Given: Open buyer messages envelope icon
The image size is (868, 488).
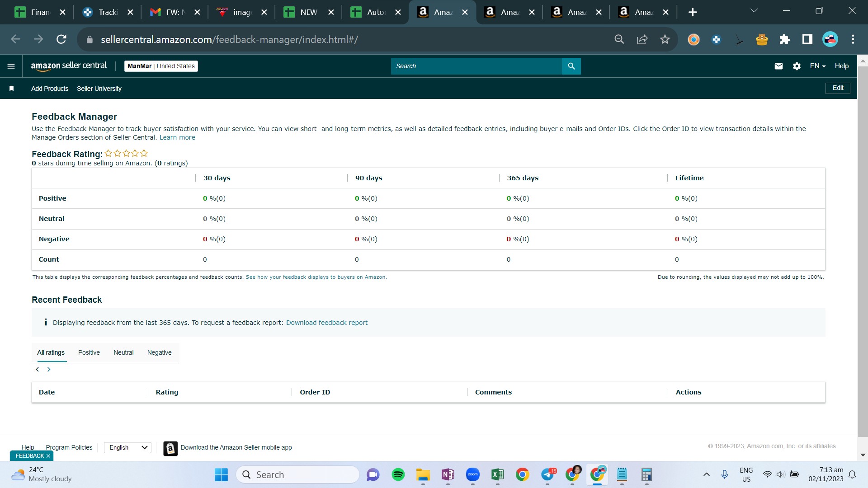Looking at the screenshot, I should [x=778, y=66].
